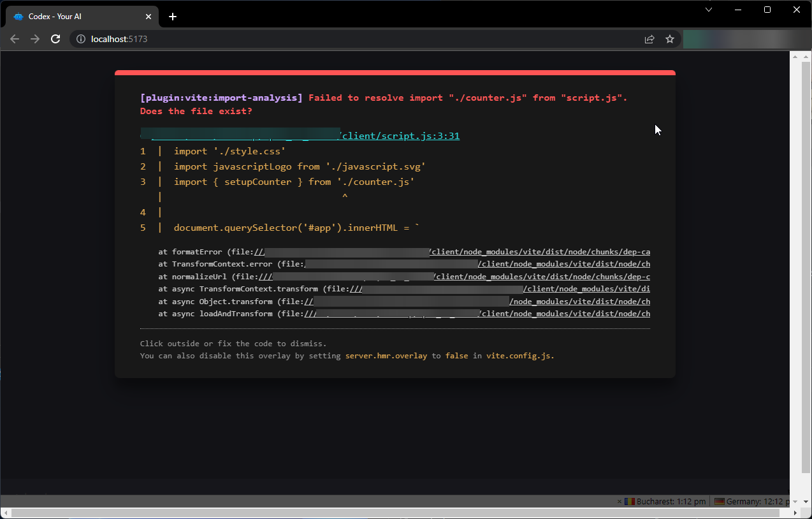Minimize the browser window
This screenshot has height=519, width=812.
(x=738, y=10)
